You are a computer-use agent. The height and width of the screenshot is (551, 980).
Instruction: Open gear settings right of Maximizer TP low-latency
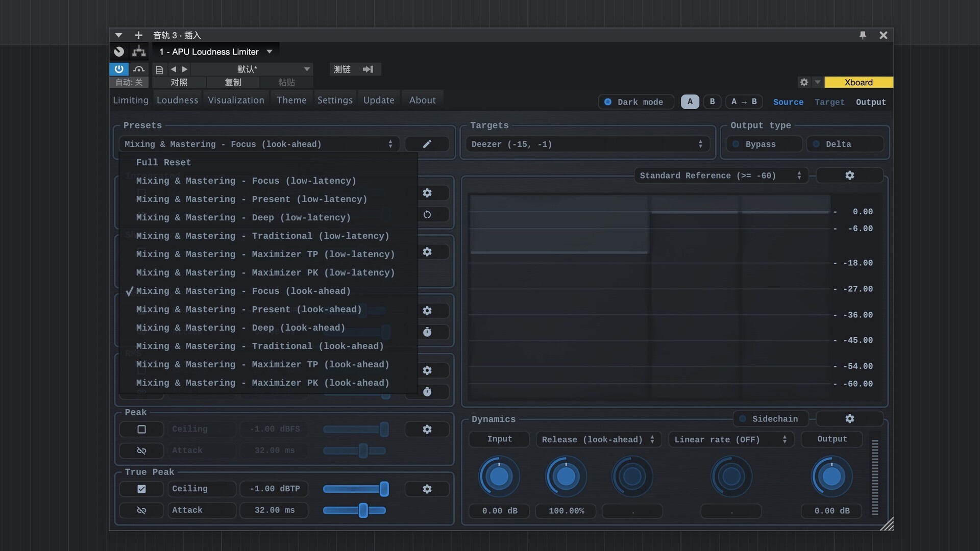(427, 252)
